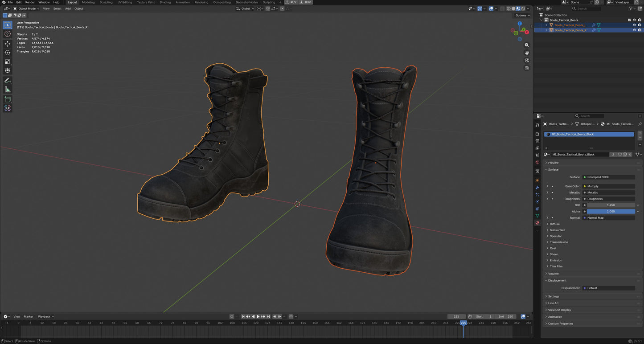This screenshot has width=644, height=344.
Task: Click the playhead marker at frame 225
Action: point(463,323)
